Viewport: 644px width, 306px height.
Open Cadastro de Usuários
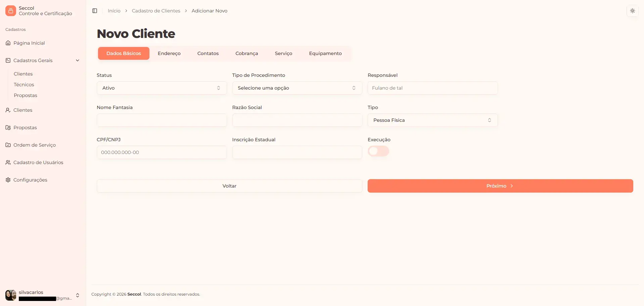pos(8,162)
